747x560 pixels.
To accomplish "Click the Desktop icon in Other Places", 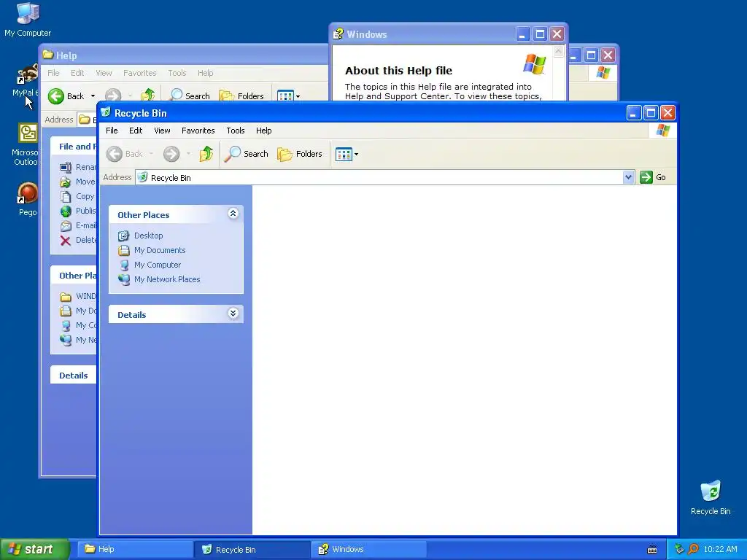I will [124, 236].
